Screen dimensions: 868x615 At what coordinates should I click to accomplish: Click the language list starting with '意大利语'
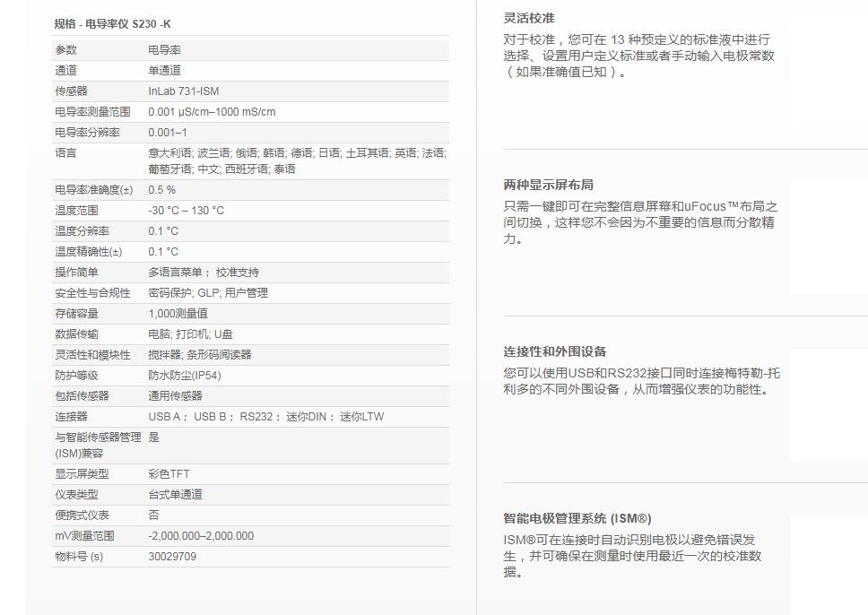(298, 161)
